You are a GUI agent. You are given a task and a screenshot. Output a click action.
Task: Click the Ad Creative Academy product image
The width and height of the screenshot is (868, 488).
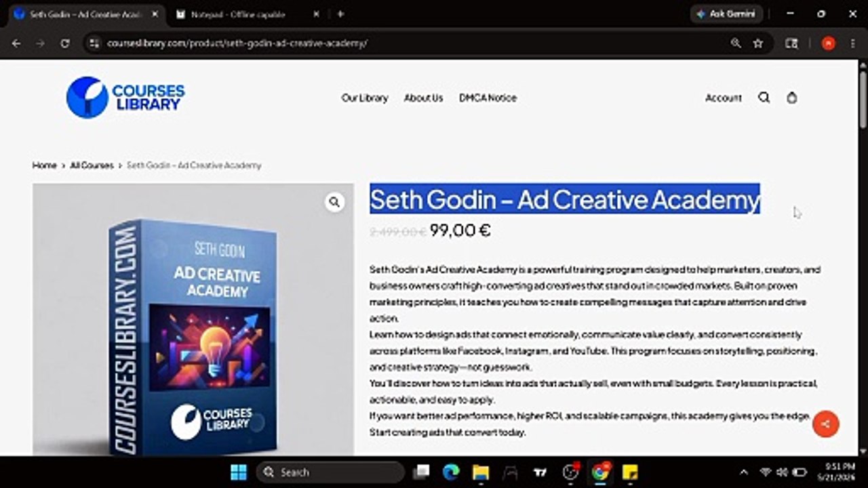pyautogui.click(x=193, y=319)
